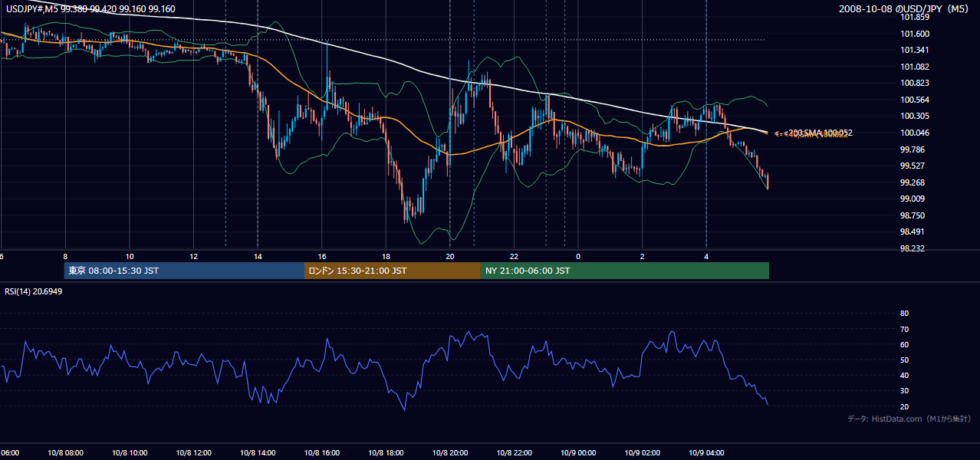Viewport: 980px width, 460px height.
Task: Click hour tick 14 under the price chart
Action: click(258, 257)
